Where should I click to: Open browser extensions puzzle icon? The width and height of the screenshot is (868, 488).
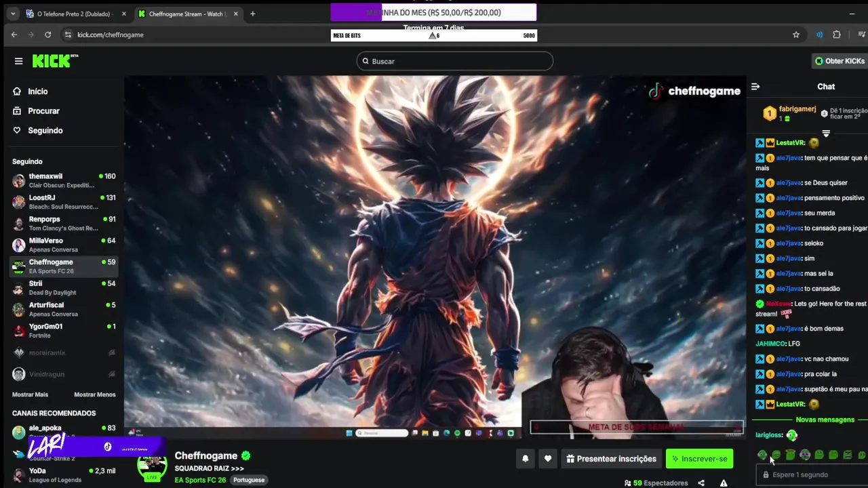[836, 35]
